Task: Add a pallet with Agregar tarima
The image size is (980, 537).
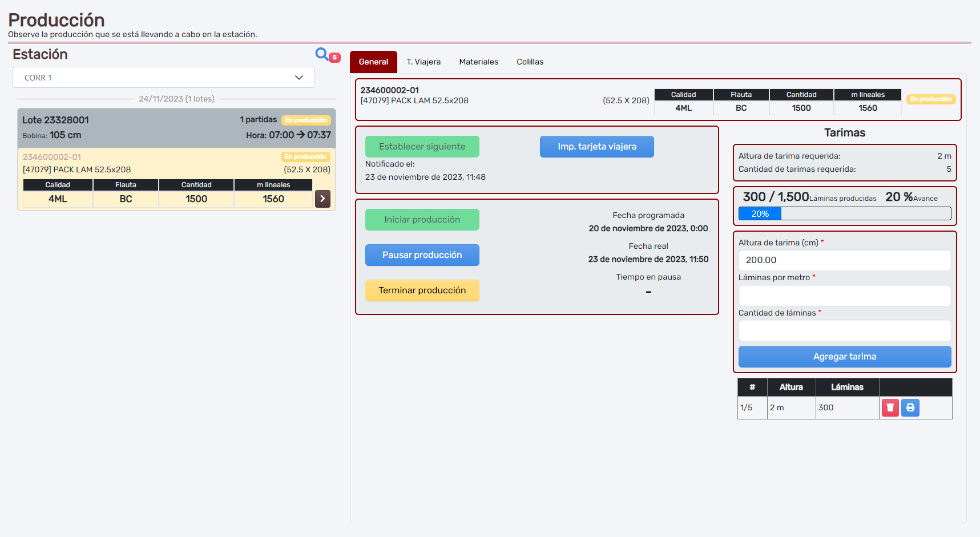Action: pos(844,357)
